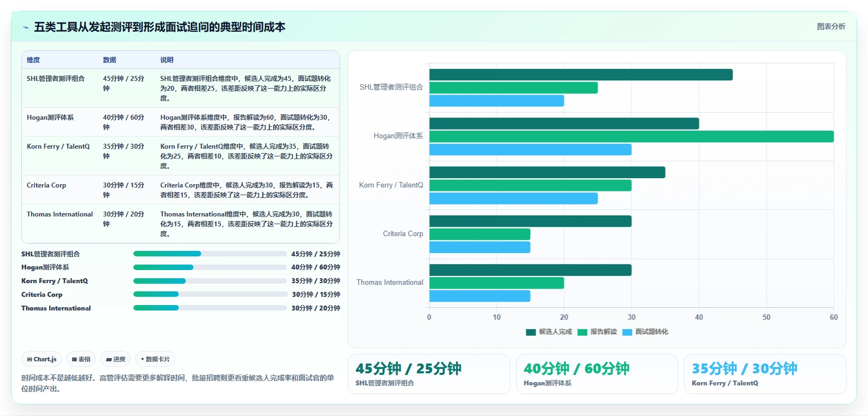Click the 40分钟 / 60分钟 data card
This screenshot has height=416, width=868.
tap(597, 374)
